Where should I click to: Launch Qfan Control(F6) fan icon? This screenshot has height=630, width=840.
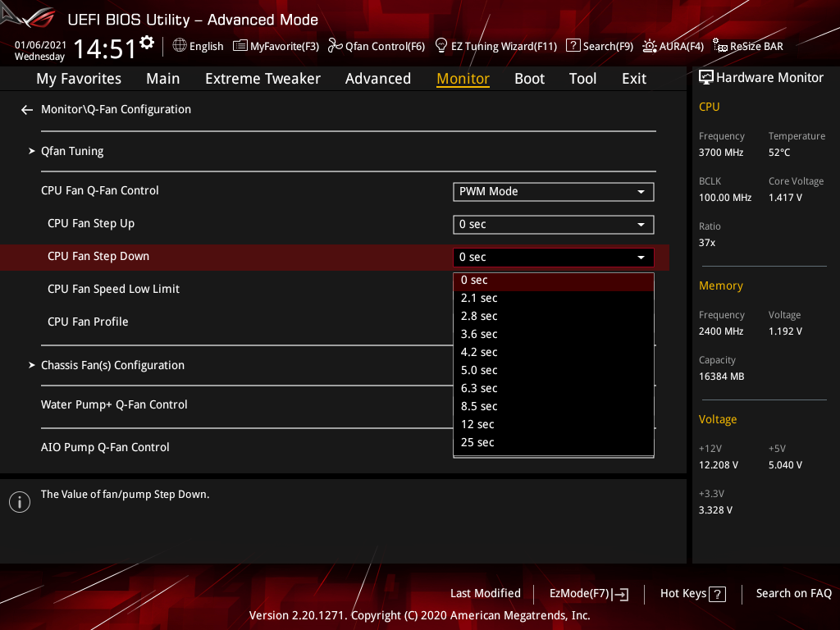click(x=336, y=46)
